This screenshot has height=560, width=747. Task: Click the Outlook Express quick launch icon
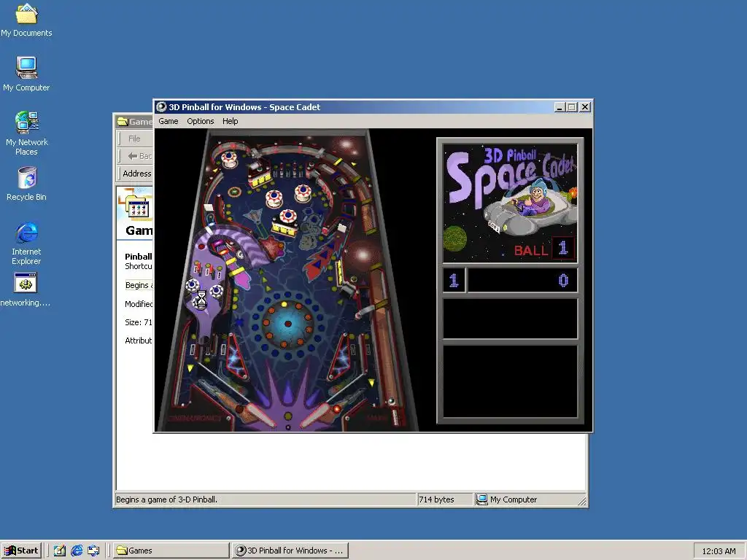coord(93,551)
